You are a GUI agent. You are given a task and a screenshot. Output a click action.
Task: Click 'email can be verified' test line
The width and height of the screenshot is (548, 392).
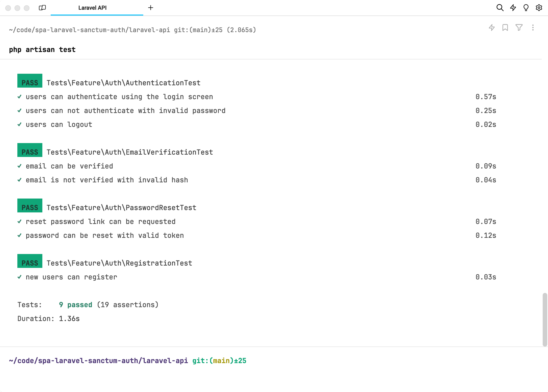(69, 166)
